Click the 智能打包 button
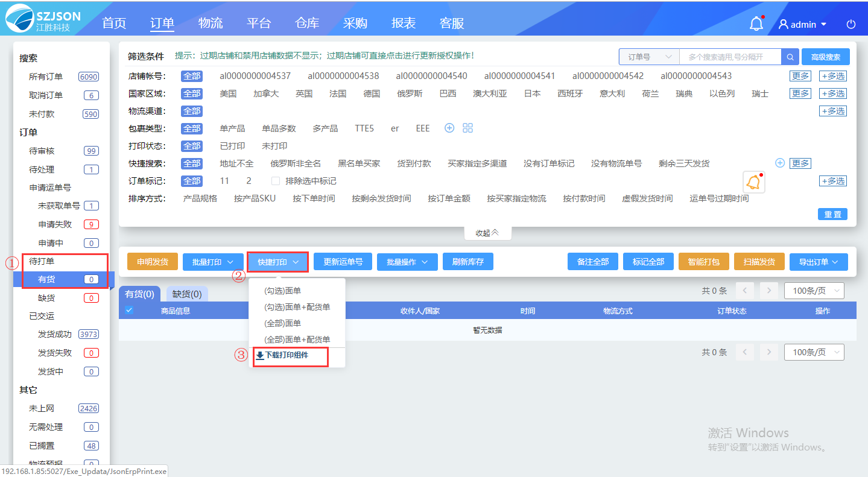 coord(704,262)
